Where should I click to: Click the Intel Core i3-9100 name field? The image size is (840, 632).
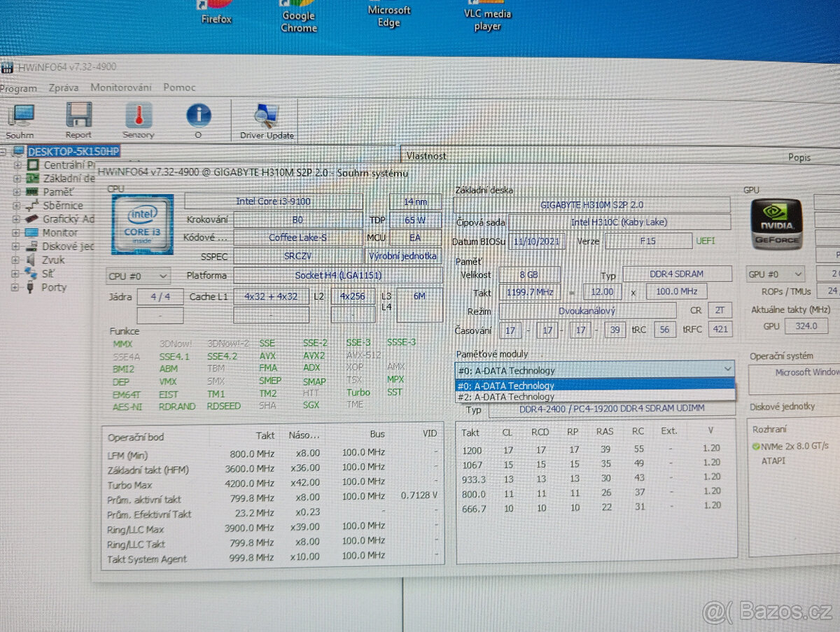pos(273,202)
